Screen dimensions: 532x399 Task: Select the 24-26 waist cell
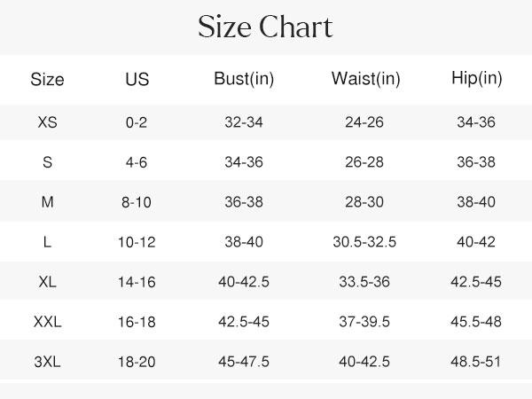pos(364,122)
